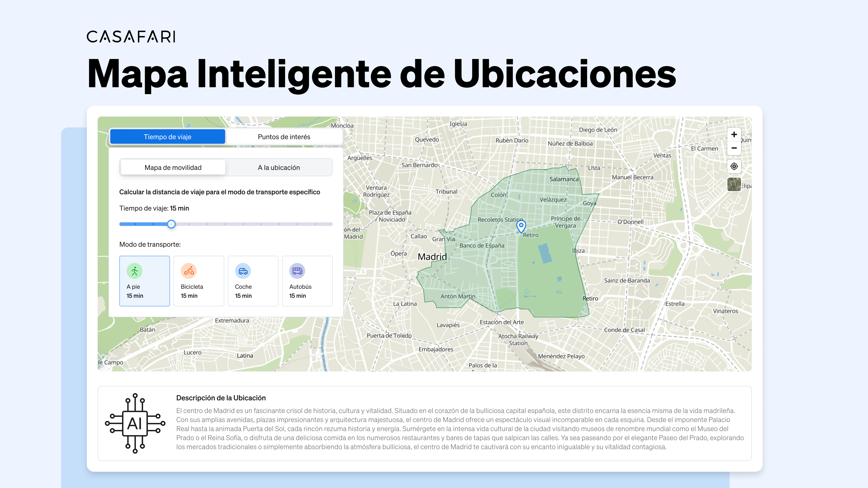The width and height of the screenshot is (868, 488).
Task: Click the CASAFARI logo
Action: [131, 37]
